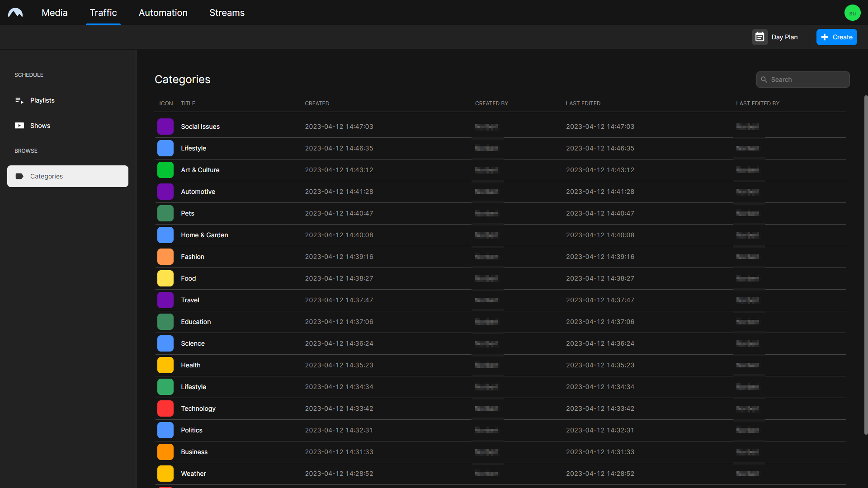Open the Weather category
Viewport: 868px width, 488px height.
pyautogui.click(x=193, y=474)
